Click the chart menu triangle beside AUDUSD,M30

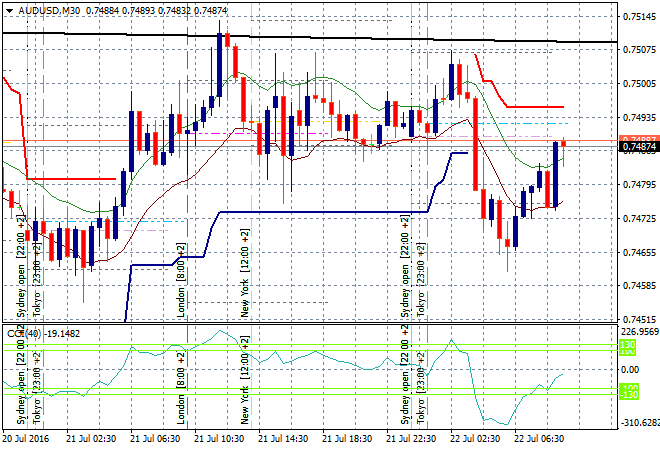pos(9,11)
